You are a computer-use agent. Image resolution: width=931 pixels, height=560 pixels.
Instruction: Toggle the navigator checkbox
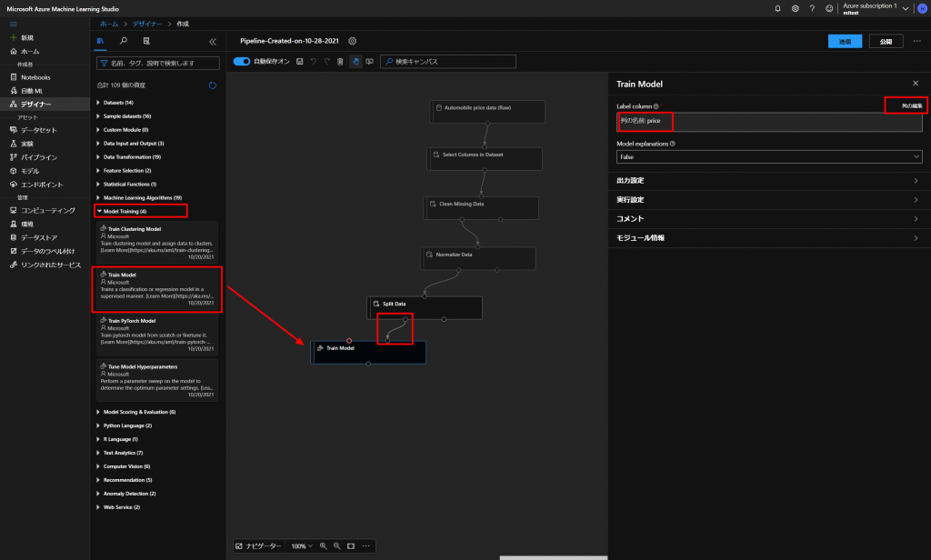(239, 545)
